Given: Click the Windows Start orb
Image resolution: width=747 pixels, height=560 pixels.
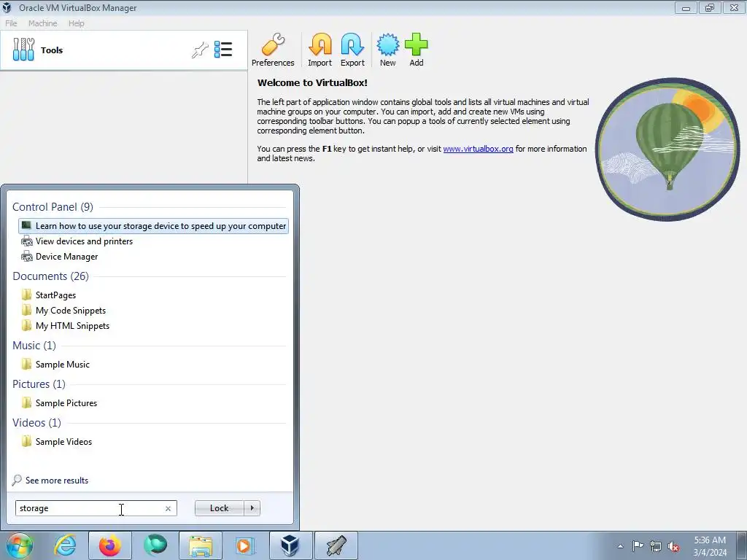Looking at the screenshot, I should 19,545.
